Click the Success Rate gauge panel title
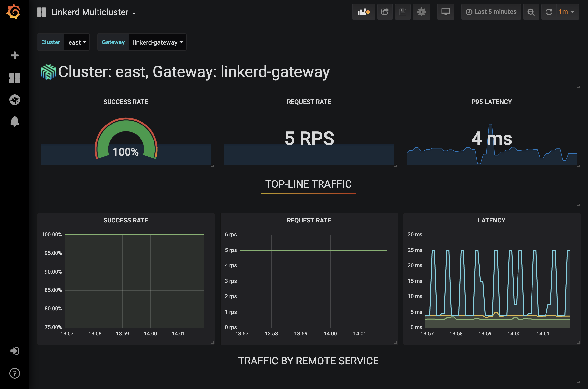The image size is (588, 389). click(x=126, y=102)
